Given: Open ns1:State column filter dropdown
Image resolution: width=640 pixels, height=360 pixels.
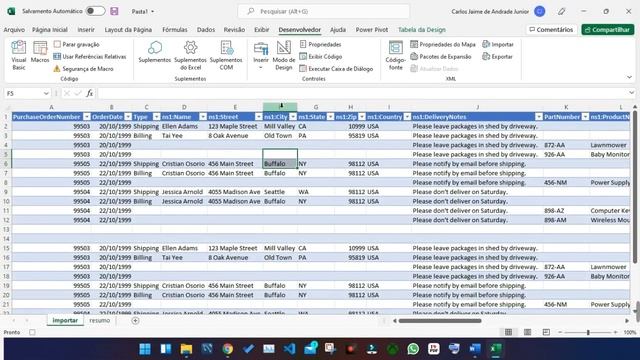Looking at the screenshot, I should [x=330, y=117].
